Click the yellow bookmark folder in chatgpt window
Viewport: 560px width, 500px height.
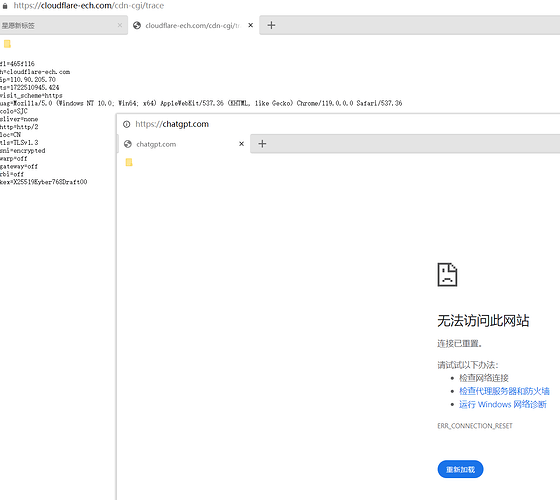(129, 162)
